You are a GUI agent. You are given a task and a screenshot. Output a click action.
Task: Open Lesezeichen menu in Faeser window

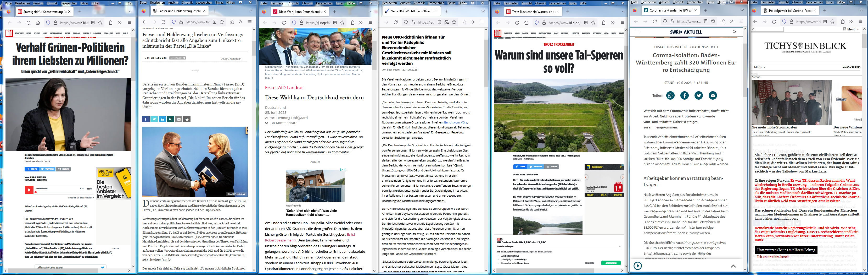(x=204, y=3)
